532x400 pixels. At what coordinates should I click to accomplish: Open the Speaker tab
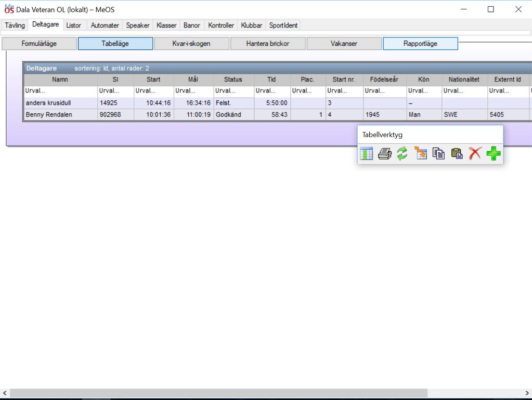(138, 25)
